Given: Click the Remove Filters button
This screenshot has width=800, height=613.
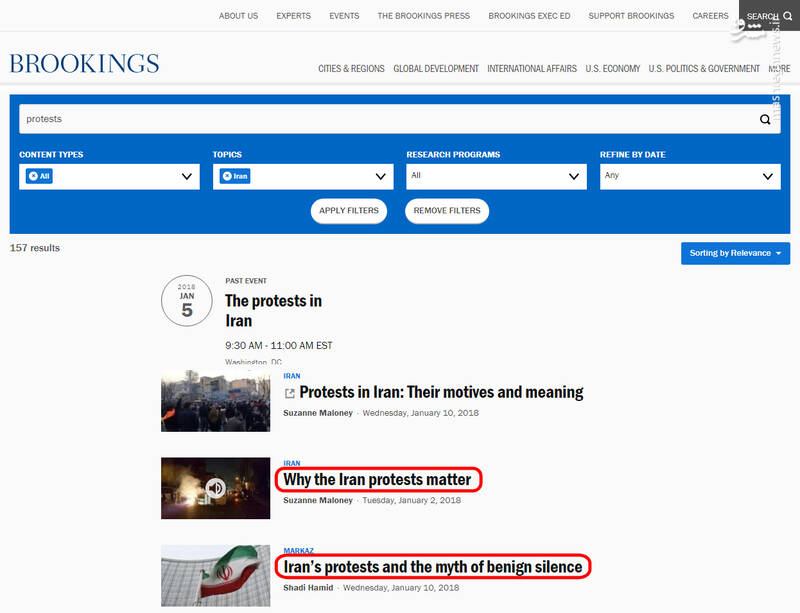Looking at the screenshot, I should tap(447, 211).
